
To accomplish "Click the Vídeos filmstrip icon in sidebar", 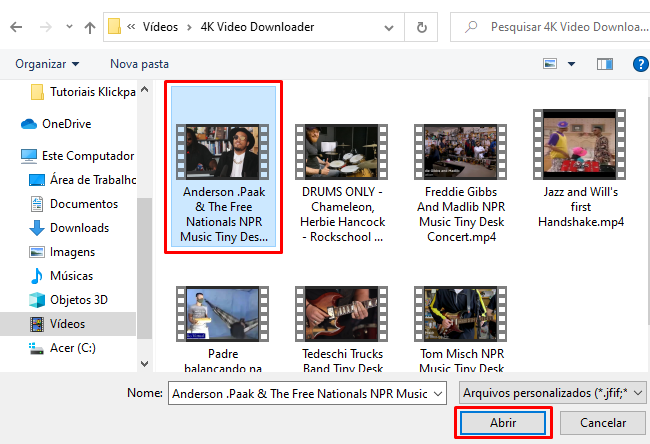I will 37,324.
